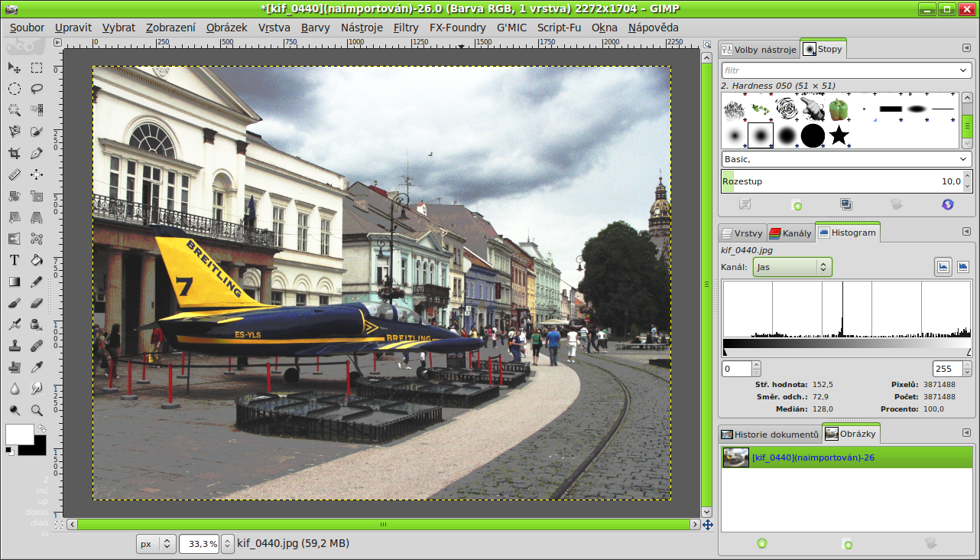Open Stopy dock tab configuration menu
980x560 pixels.
(966, 48)
